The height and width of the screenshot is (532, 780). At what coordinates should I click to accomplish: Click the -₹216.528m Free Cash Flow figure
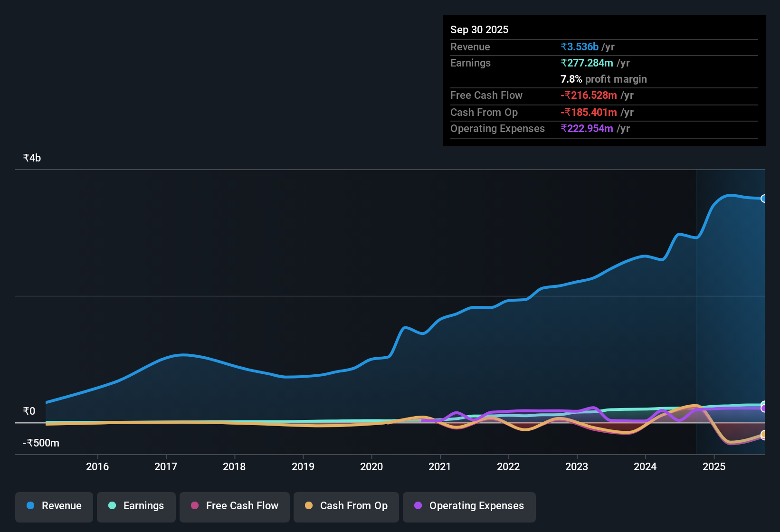[x=589, y=95]
